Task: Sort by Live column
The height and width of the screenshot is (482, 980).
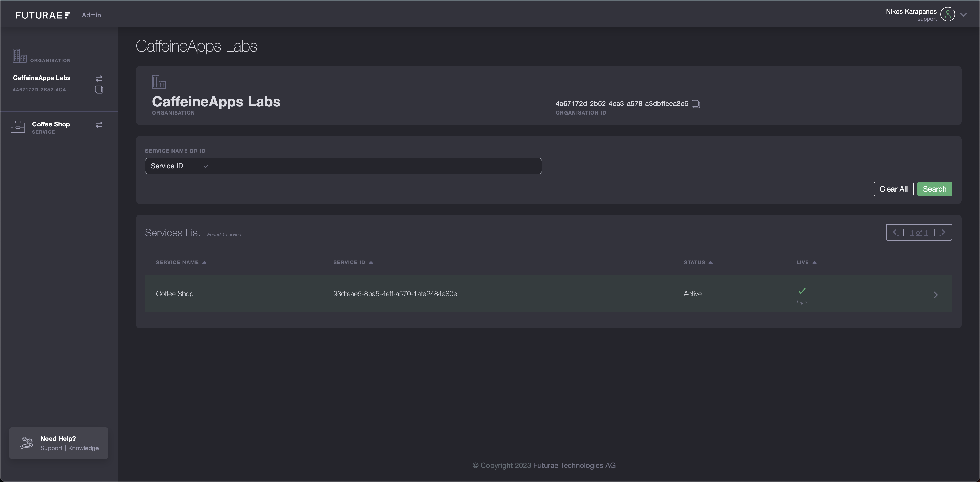Action: click(x=806, y=262)
